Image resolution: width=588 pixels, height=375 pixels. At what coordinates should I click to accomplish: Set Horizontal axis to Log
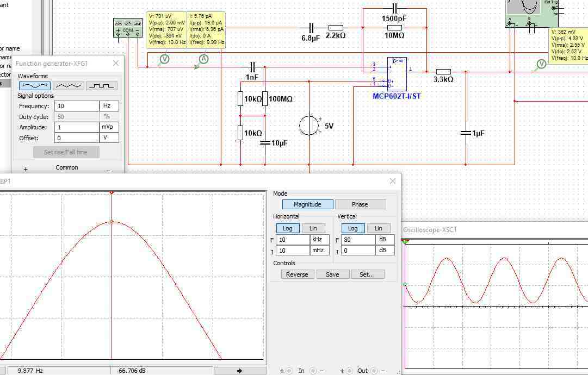(288, 228)
